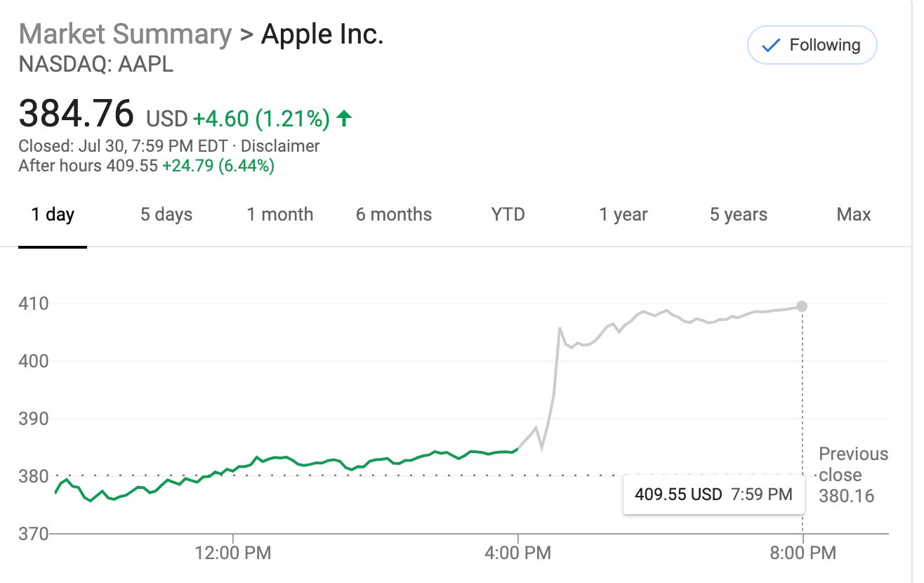The height and width of the screenshot is (583, 924).
Task: Click the 409.55 USD price tooltip
Action: pos(713,494)
